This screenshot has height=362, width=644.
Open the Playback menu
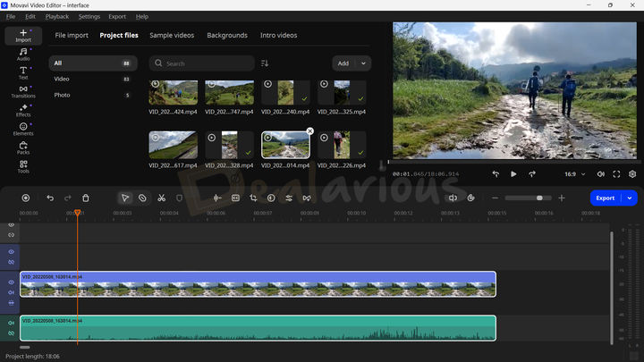pos(56,16)
